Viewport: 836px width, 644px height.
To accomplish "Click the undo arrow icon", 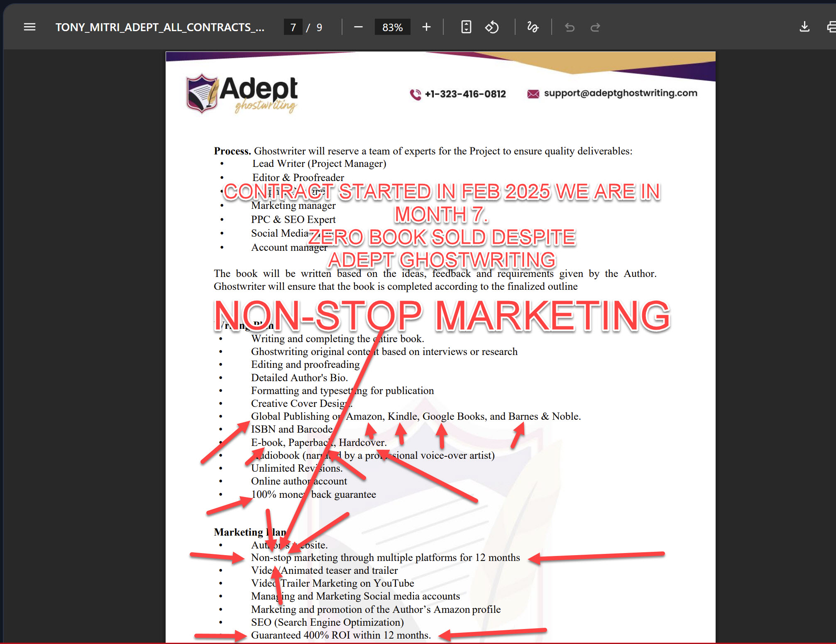I will [x=570, y=27].
